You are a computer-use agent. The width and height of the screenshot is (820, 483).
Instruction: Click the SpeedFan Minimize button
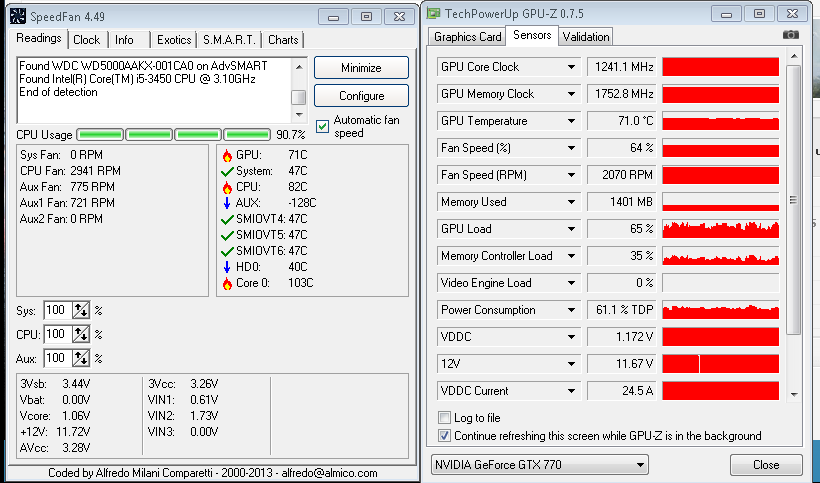point(361,68)
